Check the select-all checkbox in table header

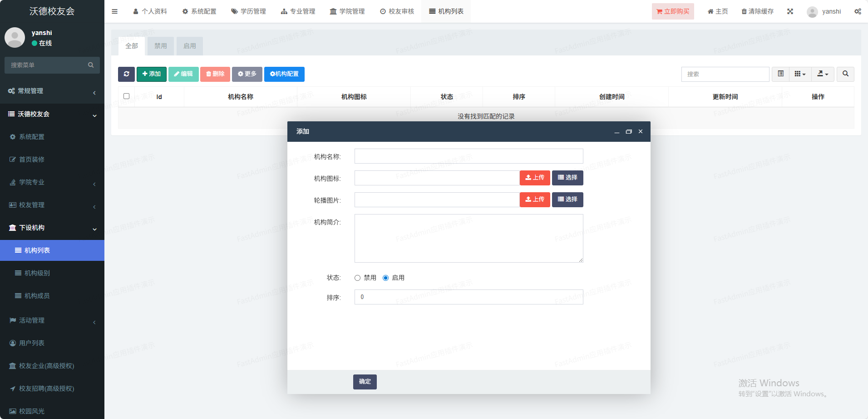[x=127, y=96]
